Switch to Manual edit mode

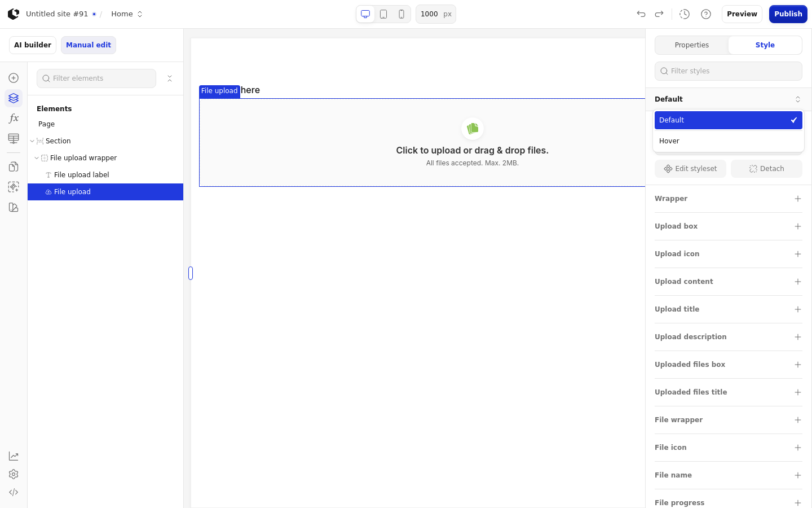click(x=89, y=45)
